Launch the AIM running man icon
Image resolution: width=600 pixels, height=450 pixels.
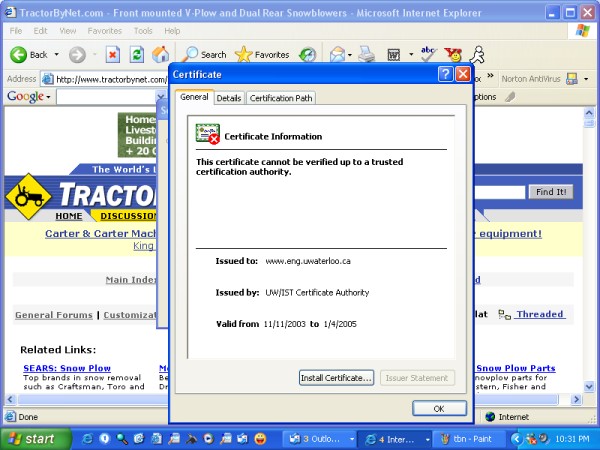pyautogui.click(x=477, y=55)
